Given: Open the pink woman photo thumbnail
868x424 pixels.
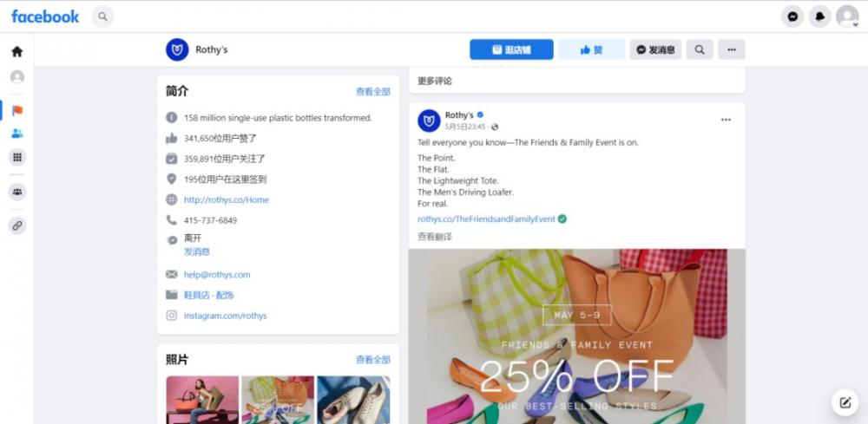Looking at the screenshot, I should click(x=202, y=401).
